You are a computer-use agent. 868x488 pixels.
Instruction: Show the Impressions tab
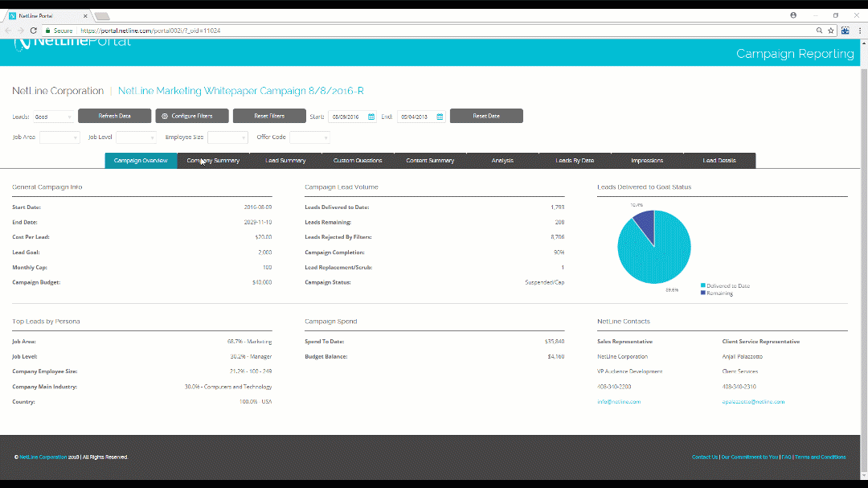(647, 161)
